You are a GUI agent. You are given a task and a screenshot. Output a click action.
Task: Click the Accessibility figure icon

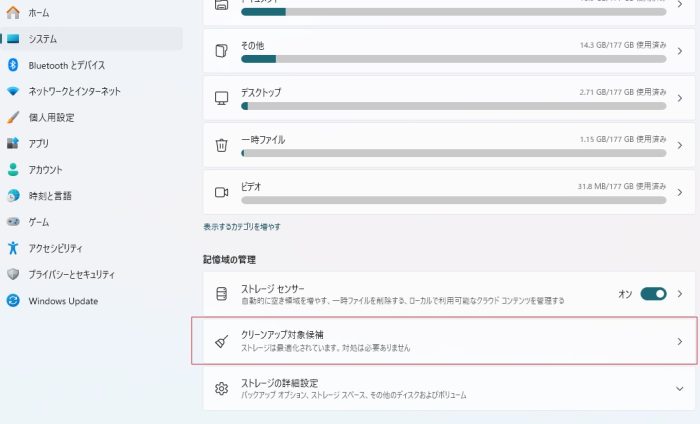click(x=13, y=248)
